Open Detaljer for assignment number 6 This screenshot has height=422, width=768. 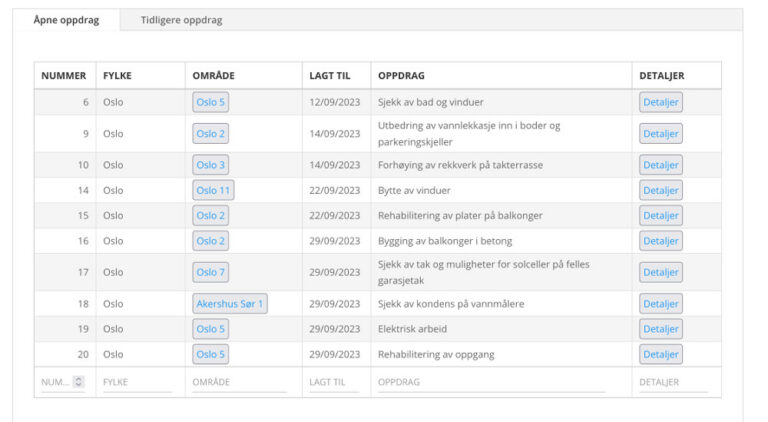pyautogui.click(x=660, y=102)
